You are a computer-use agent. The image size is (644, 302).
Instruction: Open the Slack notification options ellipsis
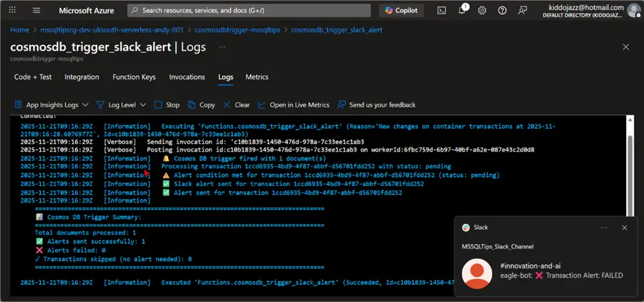point(604,228)
